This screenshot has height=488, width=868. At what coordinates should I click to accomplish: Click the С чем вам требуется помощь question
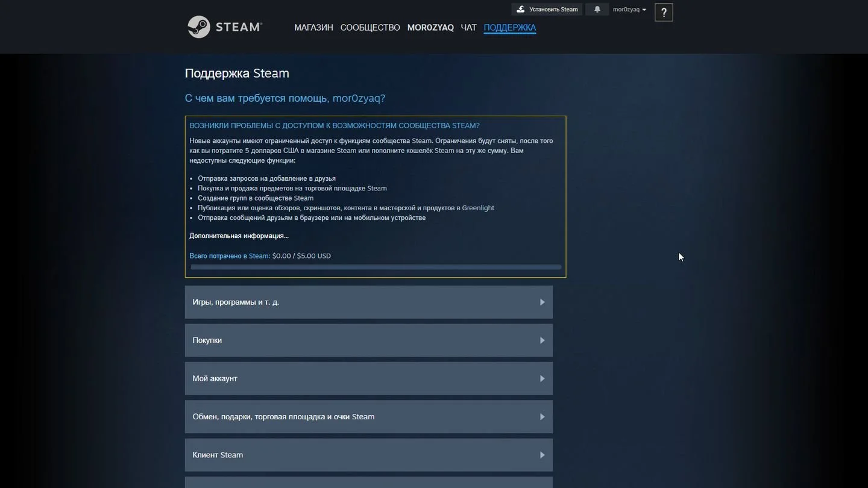click(x=285, y=98)
